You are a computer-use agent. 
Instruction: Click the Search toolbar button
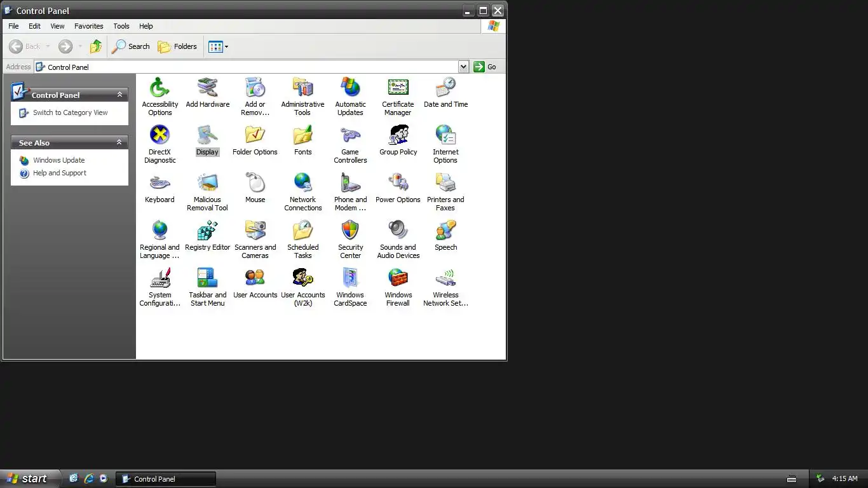tap(131, 46)
